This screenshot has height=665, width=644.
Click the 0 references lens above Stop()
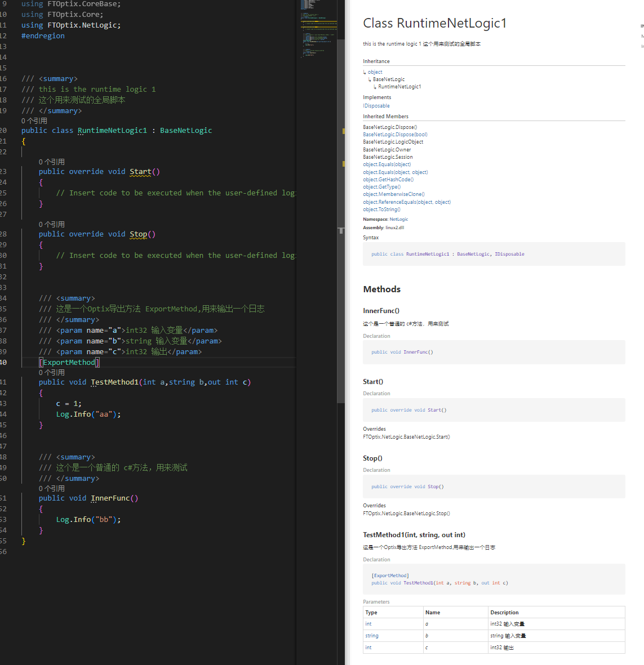pyautogui.click(x=51, y=224)
